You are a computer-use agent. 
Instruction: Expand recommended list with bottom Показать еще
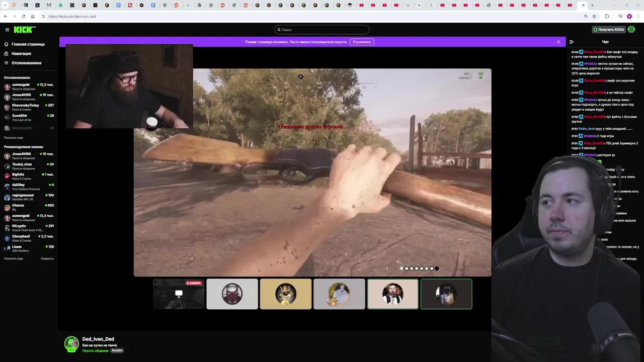click(14, 258)
